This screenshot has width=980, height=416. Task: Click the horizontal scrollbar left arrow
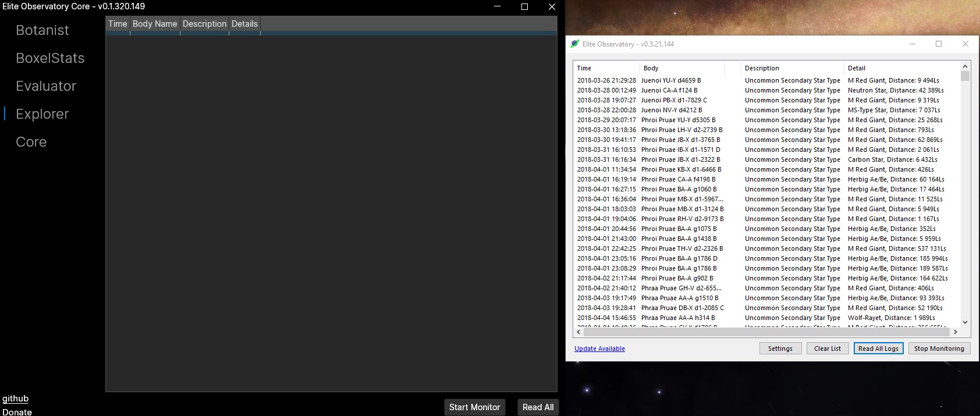[578, 332]
